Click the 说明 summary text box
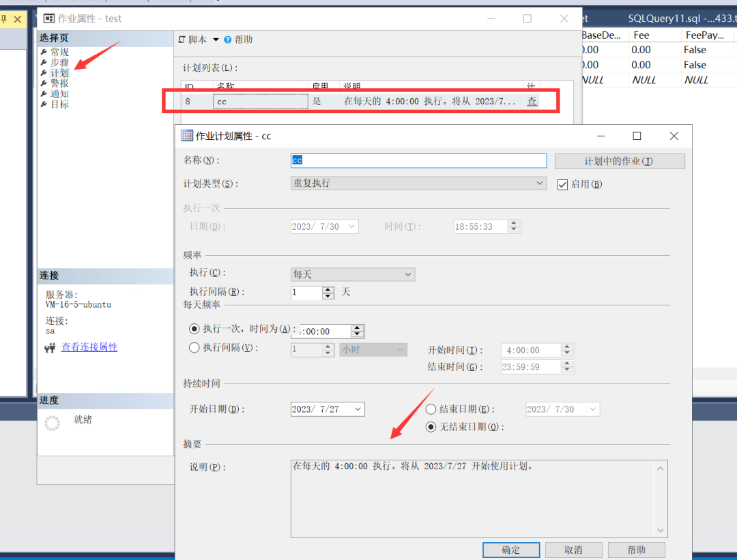This screenshot has height=560, width=737. (479, 499)
